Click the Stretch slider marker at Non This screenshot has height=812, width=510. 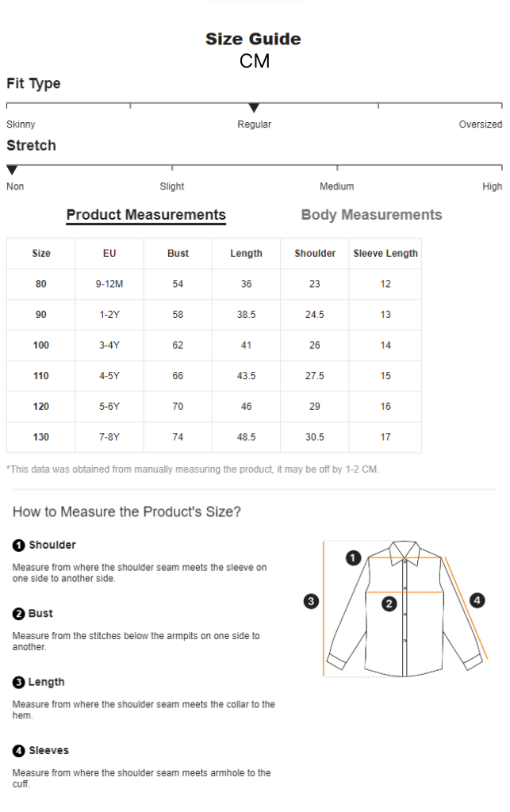pos(12,170)
